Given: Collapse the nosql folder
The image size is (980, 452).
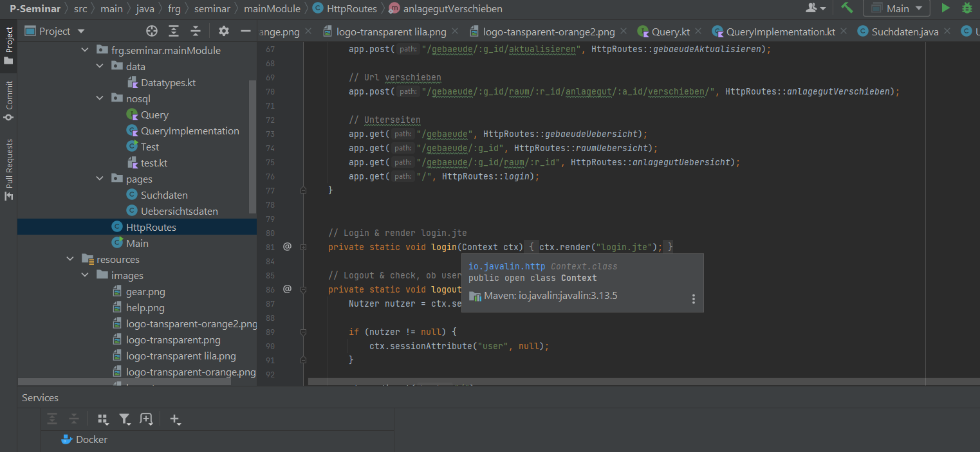Looking at the screenshot, I should point(100,98).
